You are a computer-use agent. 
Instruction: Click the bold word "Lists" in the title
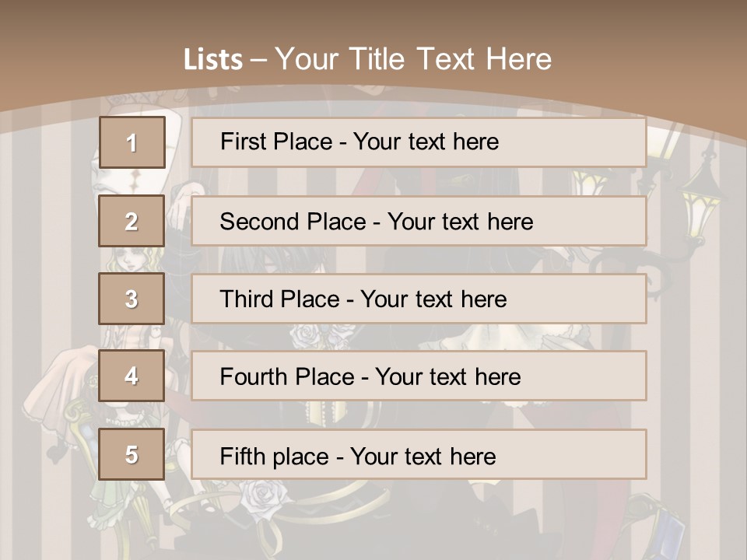point(212,60)
